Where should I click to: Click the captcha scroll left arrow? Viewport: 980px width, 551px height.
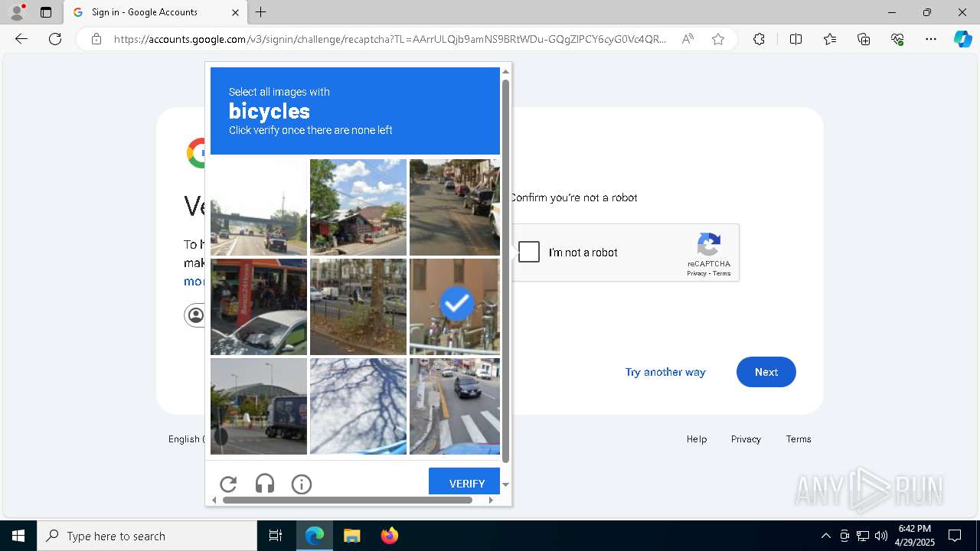(x=214, y=500)
